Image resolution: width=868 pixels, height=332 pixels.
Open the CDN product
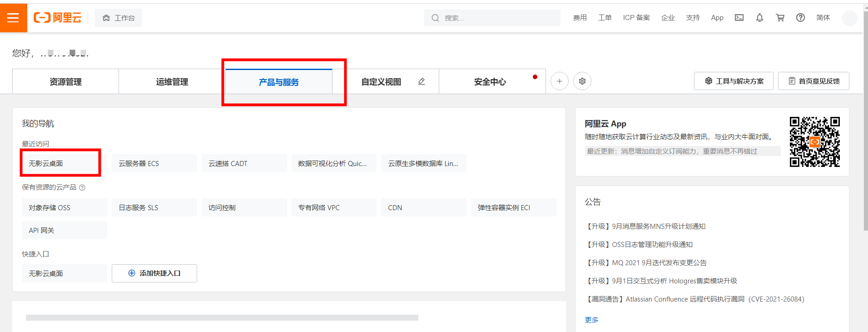click(424, 207)
